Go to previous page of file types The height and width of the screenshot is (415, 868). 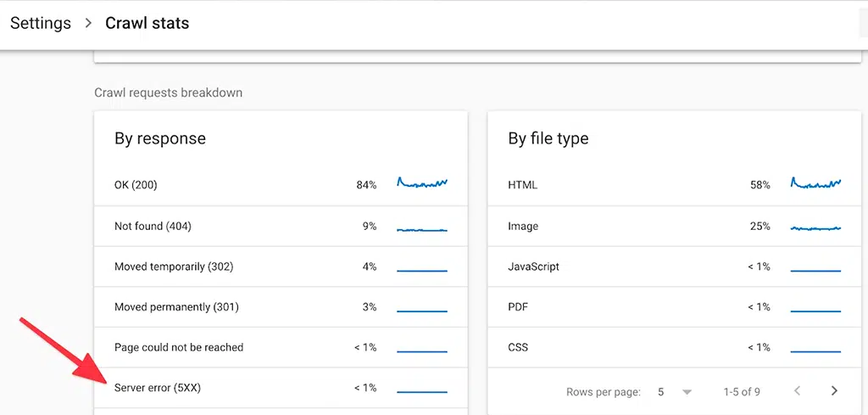797,391
